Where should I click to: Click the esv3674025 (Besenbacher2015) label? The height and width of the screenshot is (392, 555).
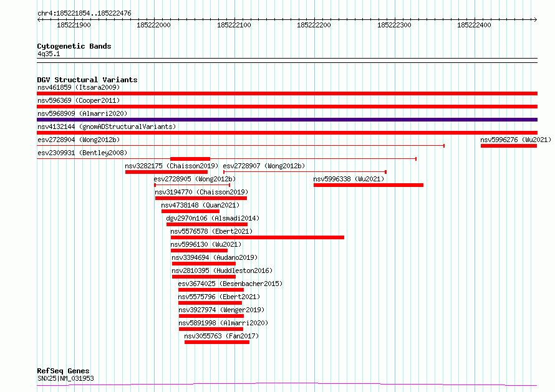click(x=229, y=284)
